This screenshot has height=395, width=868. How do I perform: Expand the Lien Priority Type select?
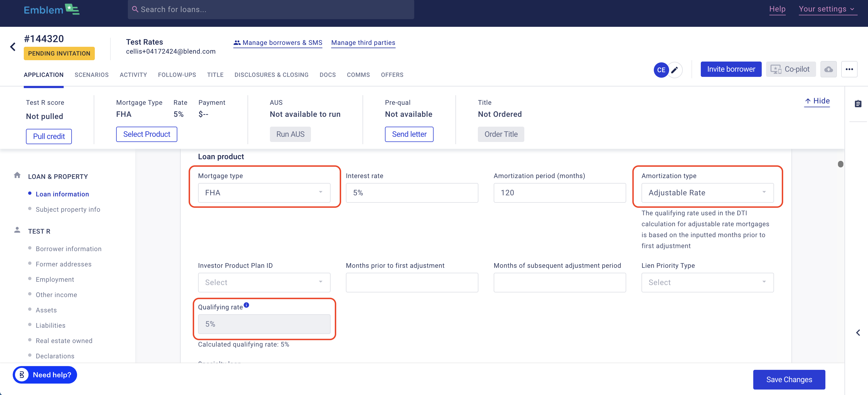[x=707, y=282]
